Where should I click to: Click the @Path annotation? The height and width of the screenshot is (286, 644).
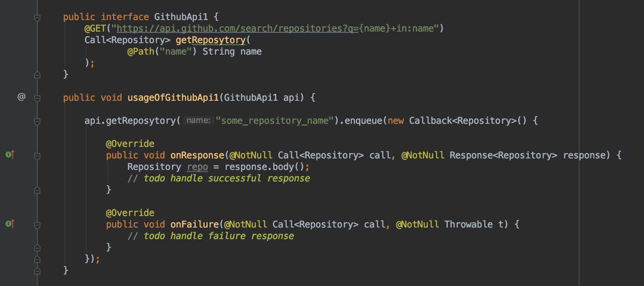pos(140,51)
